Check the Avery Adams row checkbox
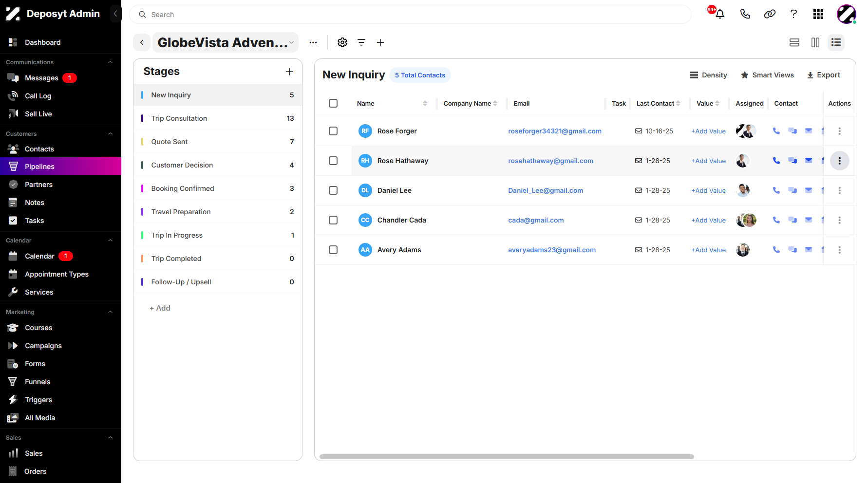The width and height of the screenshot is (868, 483). [x=333, y=250]
